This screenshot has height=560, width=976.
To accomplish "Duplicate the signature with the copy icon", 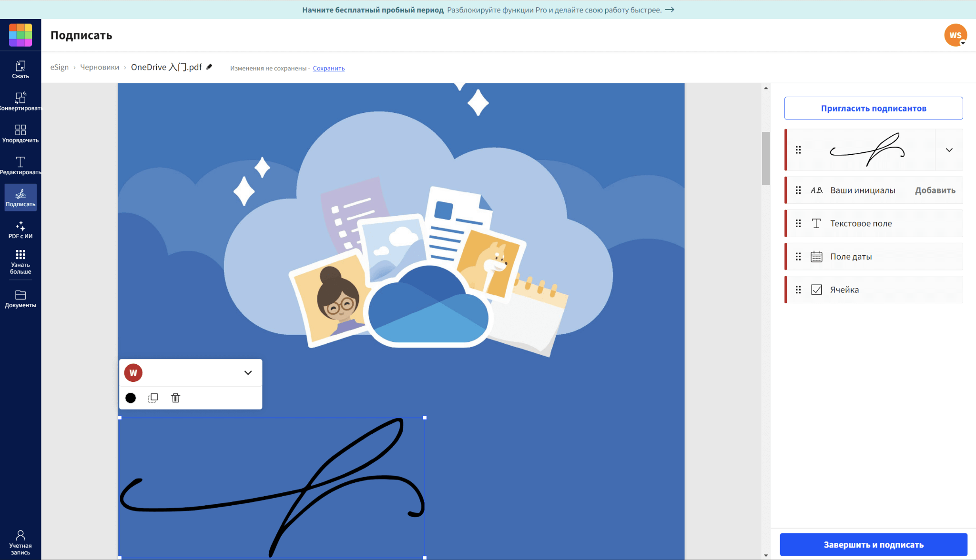I will (x=153, y=398).
